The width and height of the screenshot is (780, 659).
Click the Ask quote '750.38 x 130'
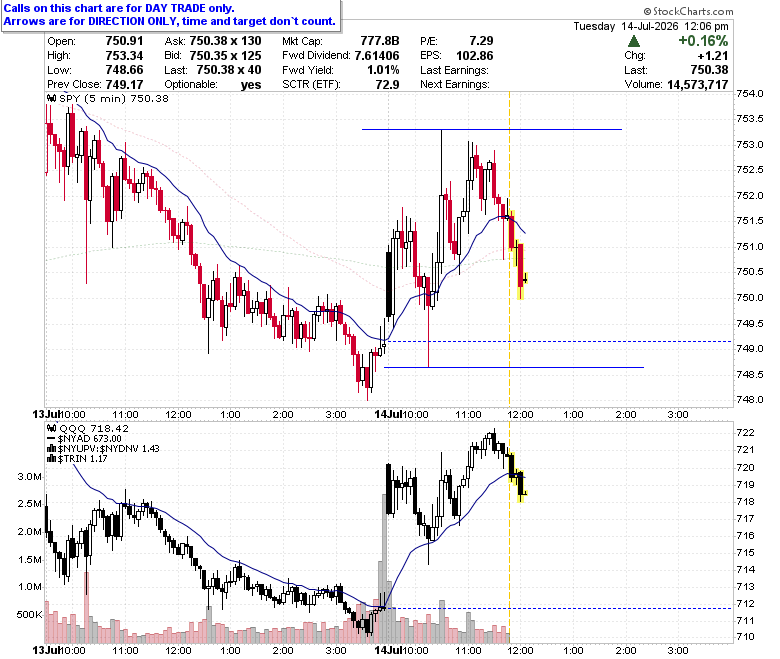tap(225, 41)
